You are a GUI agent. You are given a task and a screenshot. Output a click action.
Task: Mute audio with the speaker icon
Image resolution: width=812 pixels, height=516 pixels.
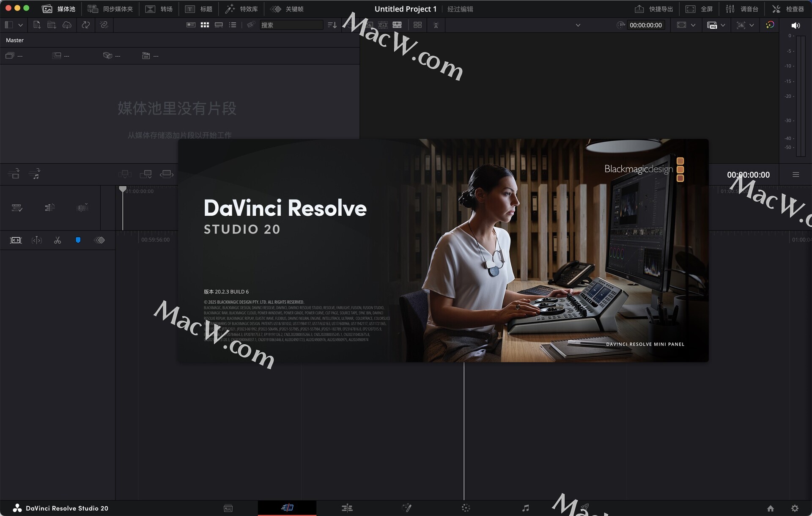pyautogui.click(x=795, y=25)
